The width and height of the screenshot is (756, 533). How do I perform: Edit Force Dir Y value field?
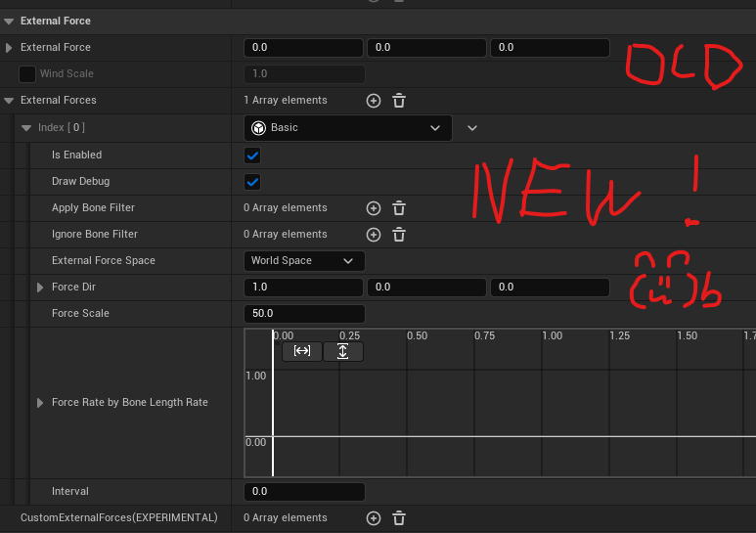[426, 288]
